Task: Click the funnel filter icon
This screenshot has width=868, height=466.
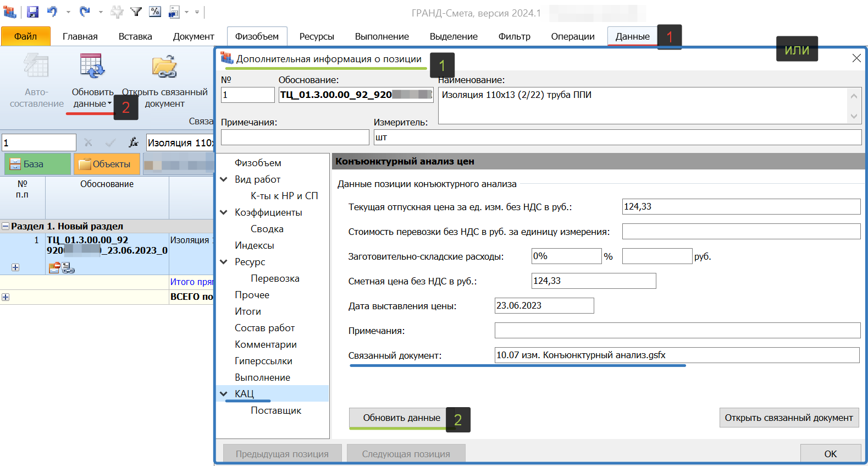Action: point(136,12)
